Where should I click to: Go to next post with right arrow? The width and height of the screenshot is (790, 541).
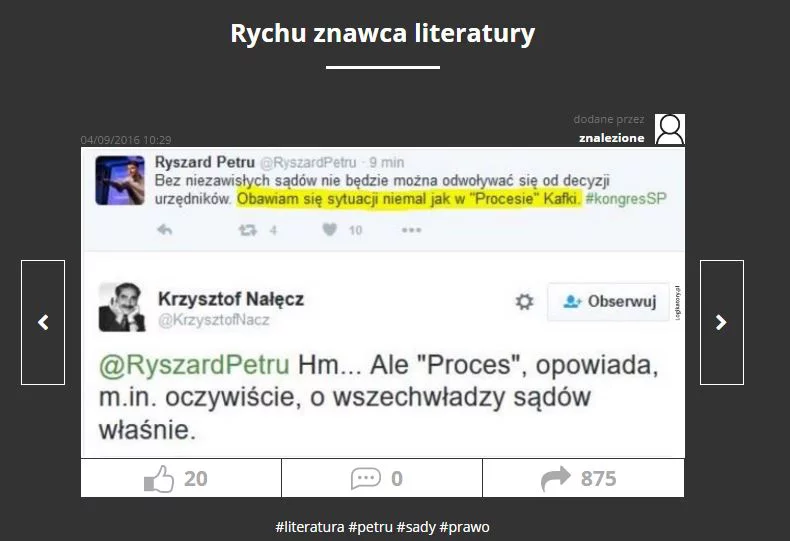721,322
